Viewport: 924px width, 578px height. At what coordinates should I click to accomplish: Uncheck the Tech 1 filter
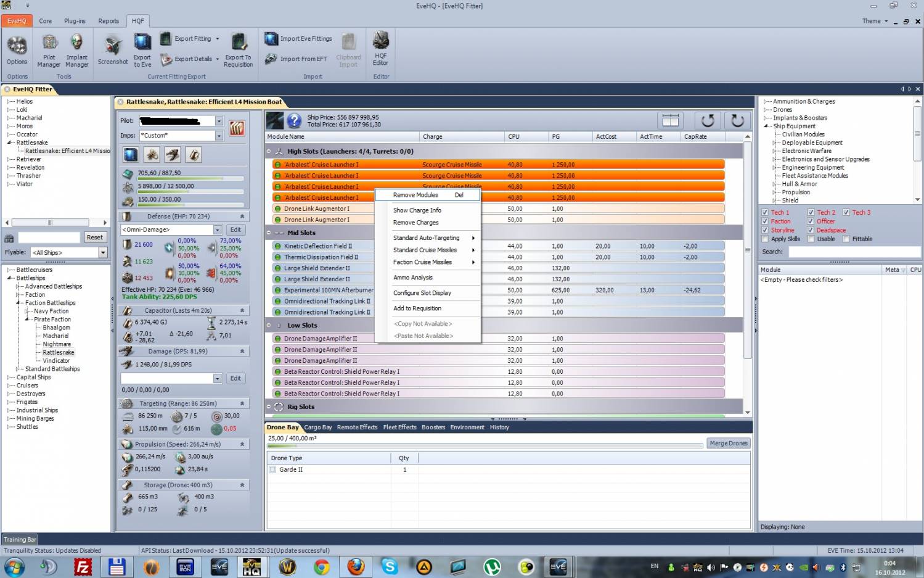tap(765, 212)
